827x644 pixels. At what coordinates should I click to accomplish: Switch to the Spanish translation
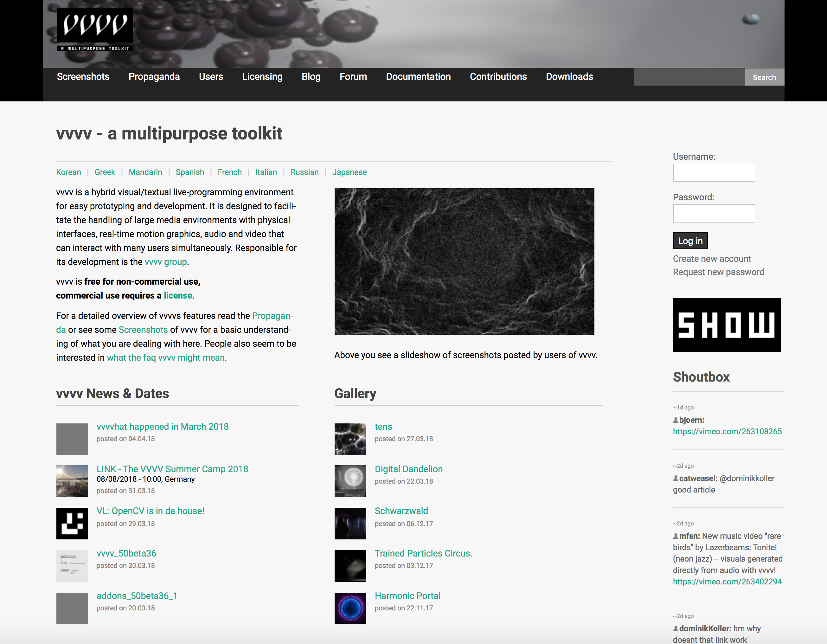click(x=190, y=172)
